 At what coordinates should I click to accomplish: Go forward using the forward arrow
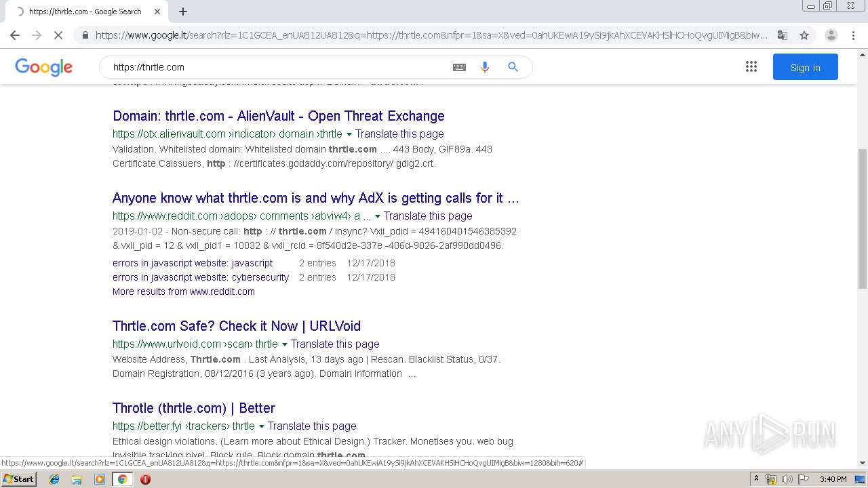click(37, 35)
